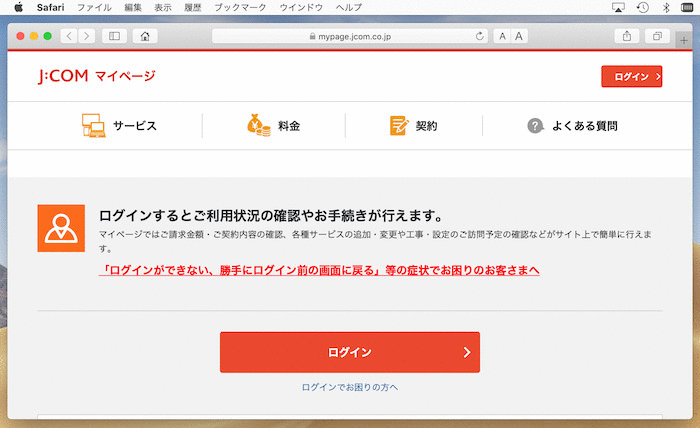Click the 契約 document pencil icon

pos(399,125)
